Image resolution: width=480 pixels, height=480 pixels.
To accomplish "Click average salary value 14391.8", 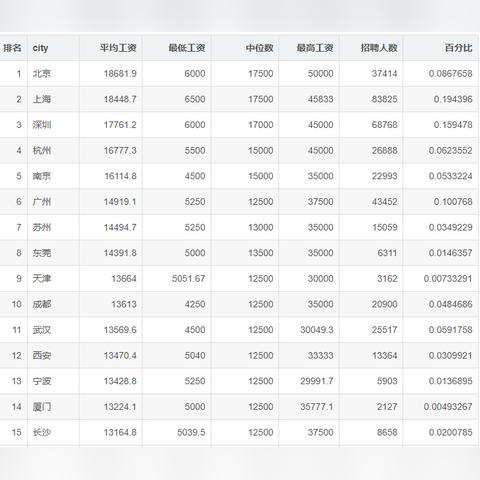I will pyautogui.click(x=120, y=253).
